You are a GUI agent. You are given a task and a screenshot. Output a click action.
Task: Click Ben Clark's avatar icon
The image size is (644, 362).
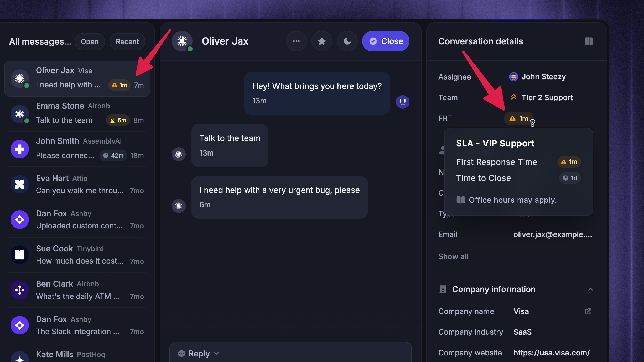click(x=20, y=290)
